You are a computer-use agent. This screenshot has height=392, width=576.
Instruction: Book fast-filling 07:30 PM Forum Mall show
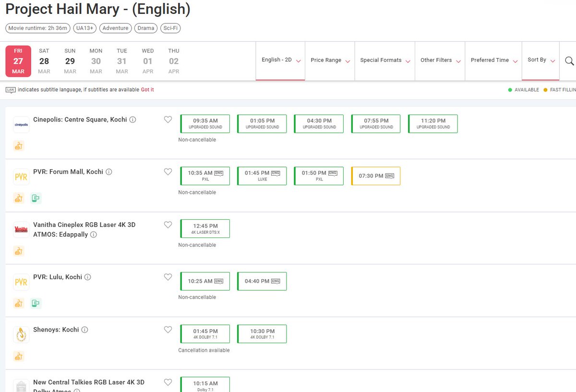376,176
